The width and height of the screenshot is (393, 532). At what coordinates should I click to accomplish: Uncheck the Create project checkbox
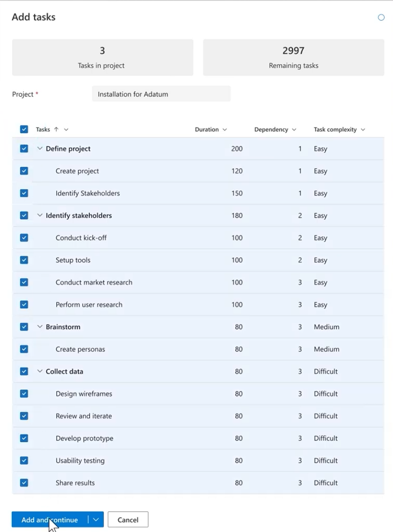(x=24, y=171)
